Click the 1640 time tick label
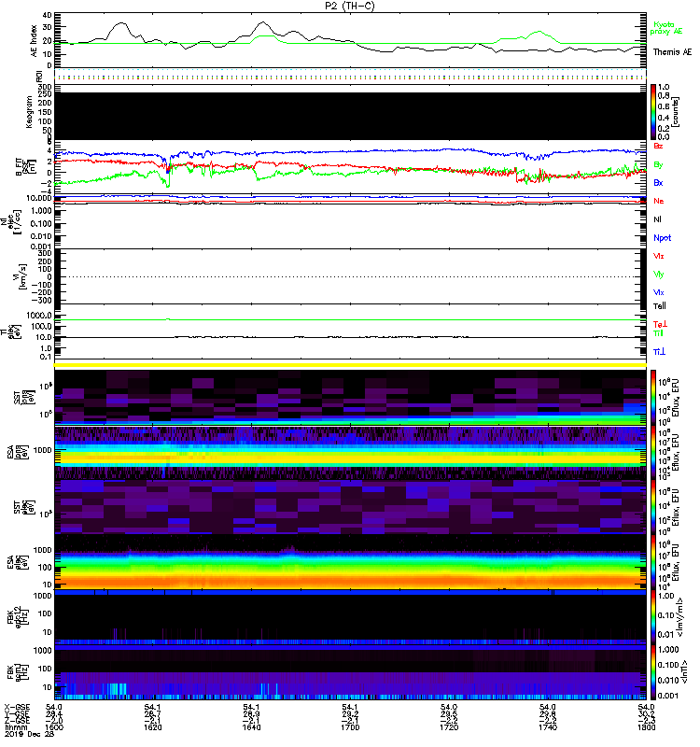This screenshot has width=700, height=747. pos(251,727)
